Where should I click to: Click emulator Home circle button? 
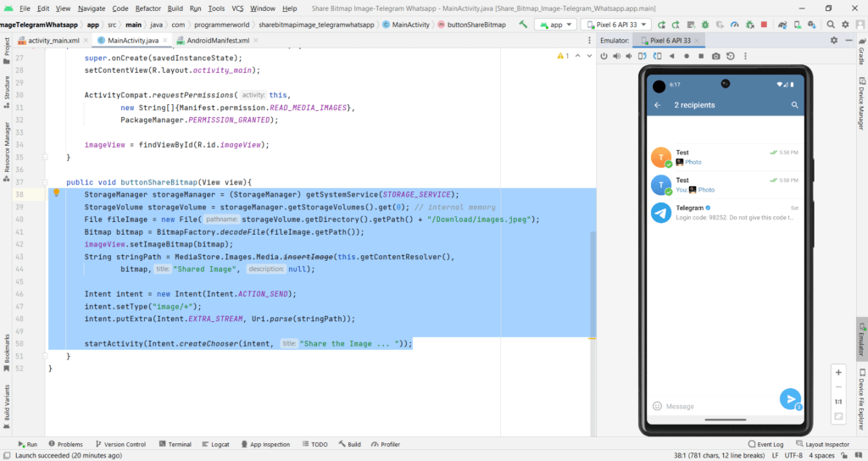point(687,56)
